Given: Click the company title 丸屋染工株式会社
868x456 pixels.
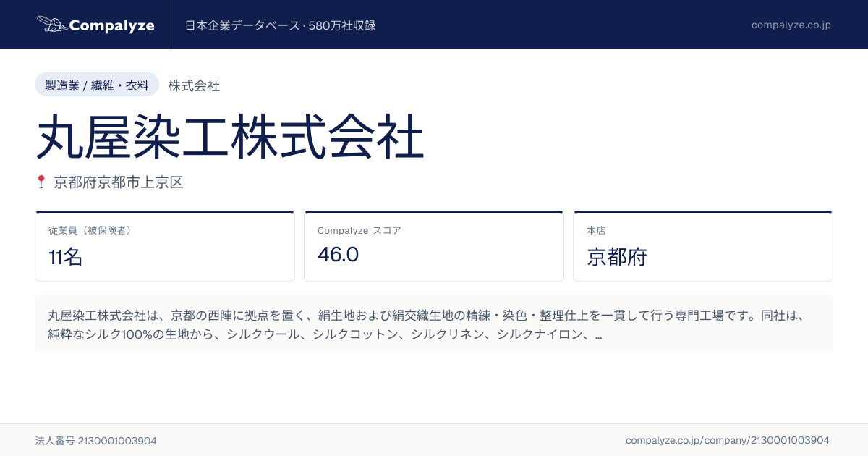Looking at the screenshot, I should coord(230,138).
